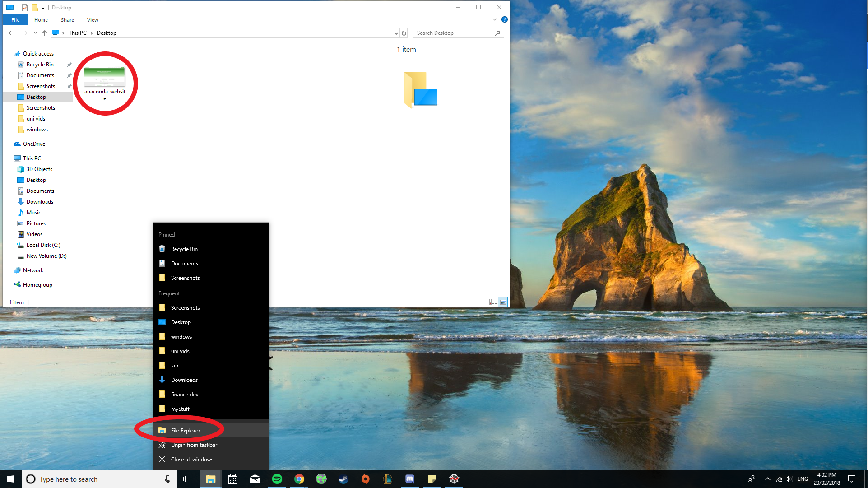Open Discord from the taskbar
This screenshot has height=488, width=868.
pos(410,479)
